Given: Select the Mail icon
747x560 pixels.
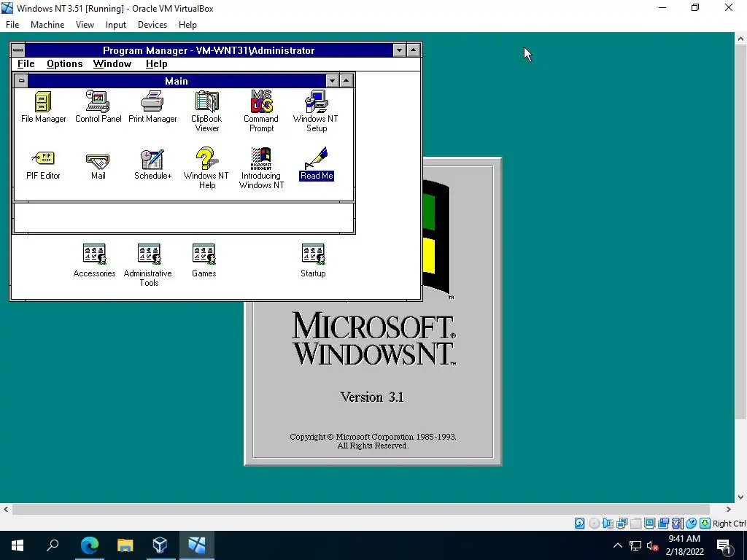Looking at the screenshot, I should click(x=98, y=166).
